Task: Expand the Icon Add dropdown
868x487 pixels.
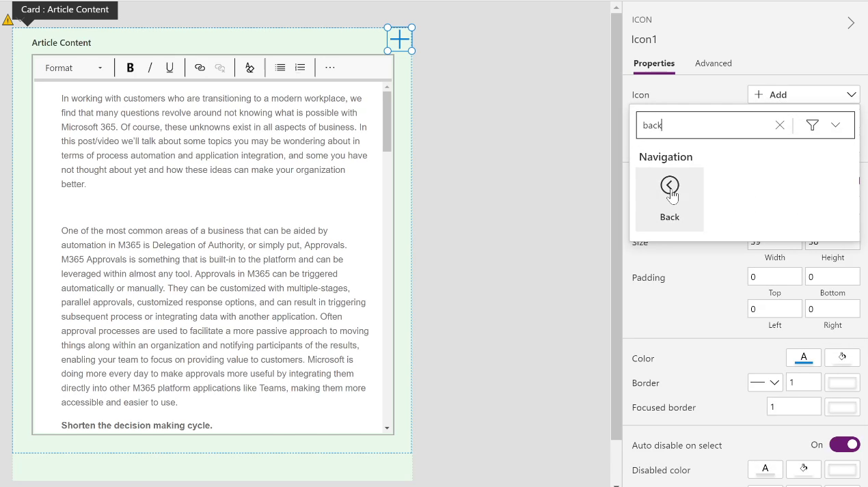Action: point(804,95)
